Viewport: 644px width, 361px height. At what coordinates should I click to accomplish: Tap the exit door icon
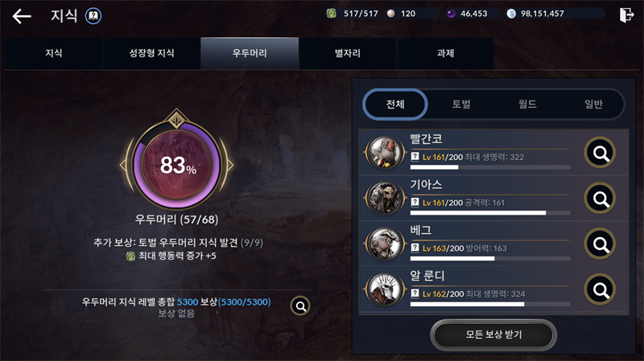(627, 15)
